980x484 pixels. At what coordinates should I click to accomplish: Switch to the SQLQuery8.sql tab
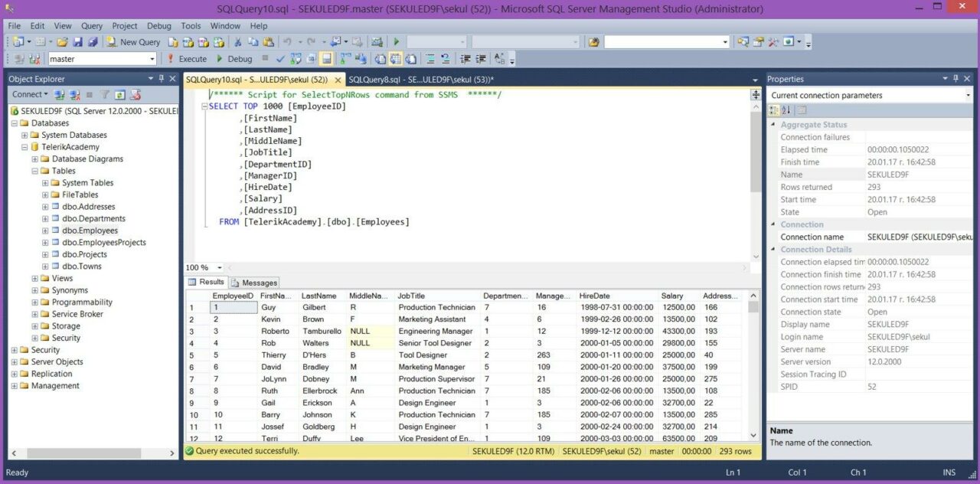(420, 80)
